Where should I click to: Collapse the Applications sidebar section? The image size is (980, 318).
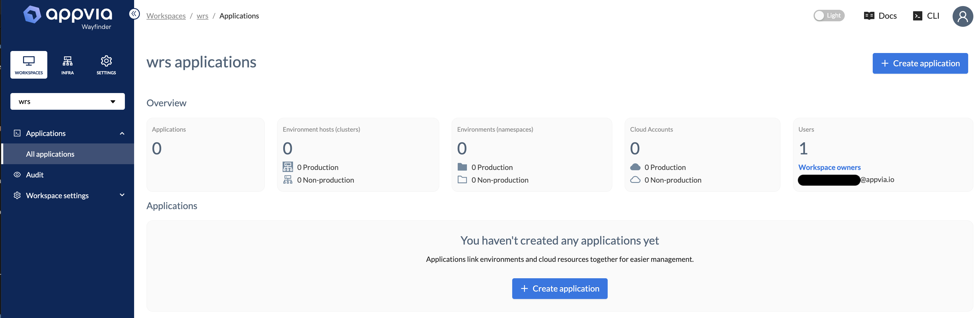click(122, 133)
